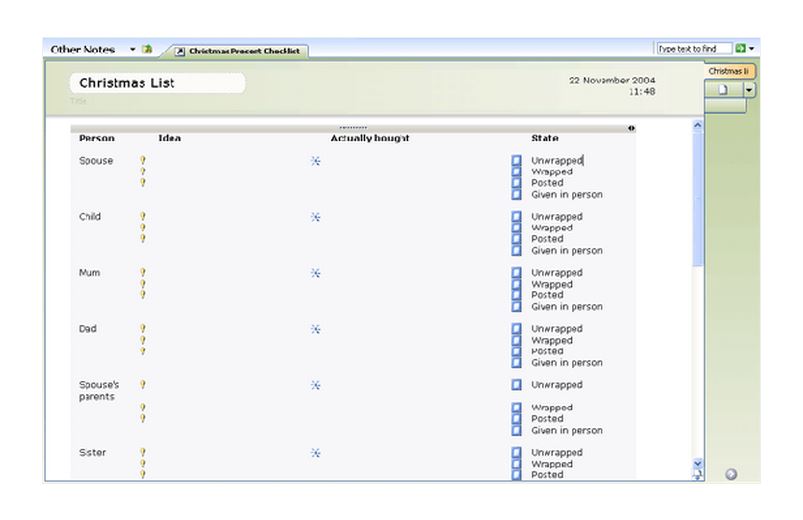803x520 pixels.
Task: Tick Given in person checkbox for Dad
Action: (x=517, y=363)
